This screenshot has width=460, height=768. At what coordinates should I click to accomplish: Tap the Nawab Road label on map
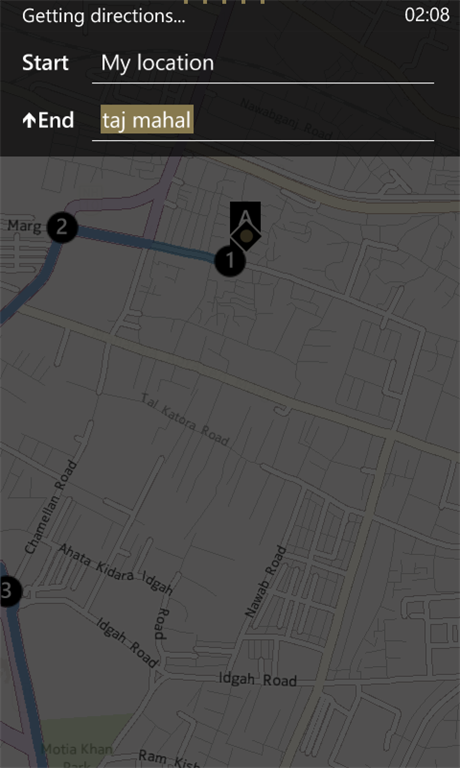(x=266, y=581)
